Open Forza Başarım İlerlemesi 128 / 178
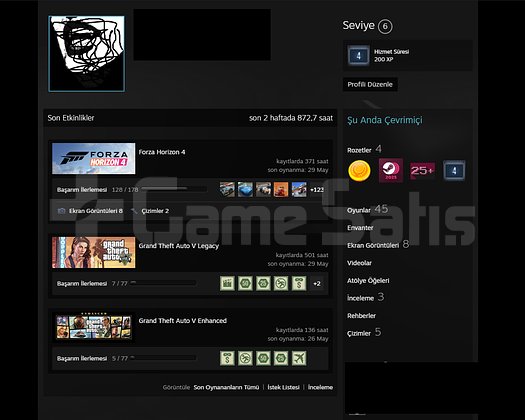Viewport: 525px width, 420px height. [97, 190]
